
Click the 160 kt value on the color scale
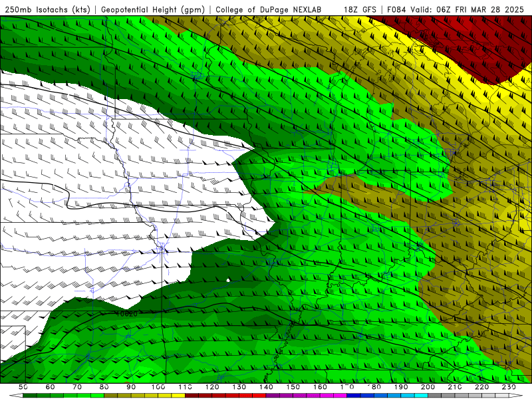tap(321, 387)
